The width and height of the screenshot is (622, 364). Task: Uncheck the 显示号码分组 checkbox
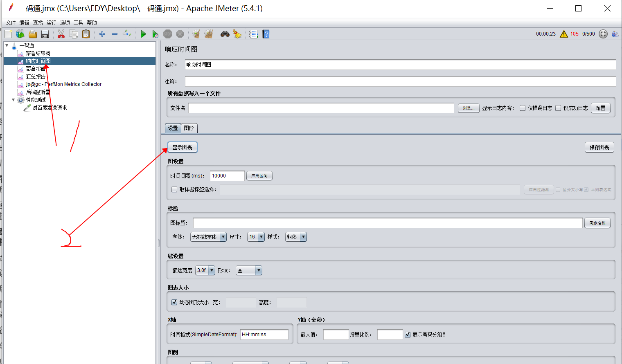[x=408, y=335]
